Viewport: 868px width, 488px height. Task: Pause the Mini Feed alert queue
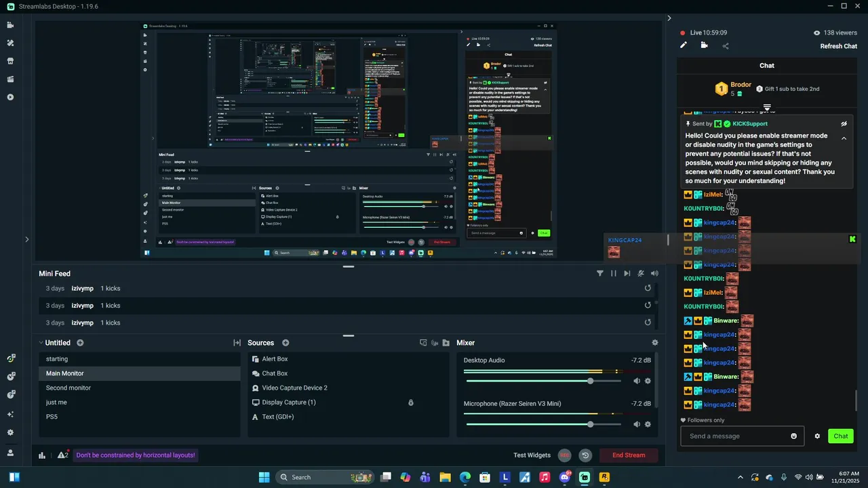tap(614, 274)
